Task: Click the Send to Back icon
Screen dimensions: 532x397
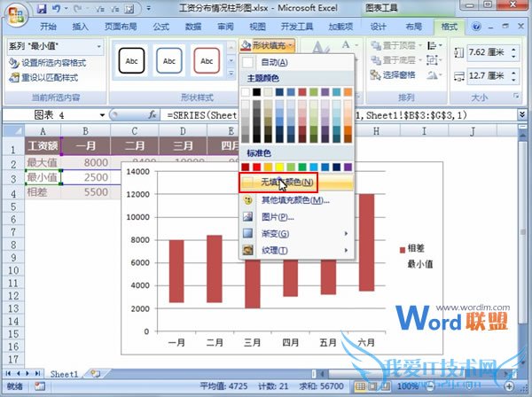Action: tap(376, 60)
